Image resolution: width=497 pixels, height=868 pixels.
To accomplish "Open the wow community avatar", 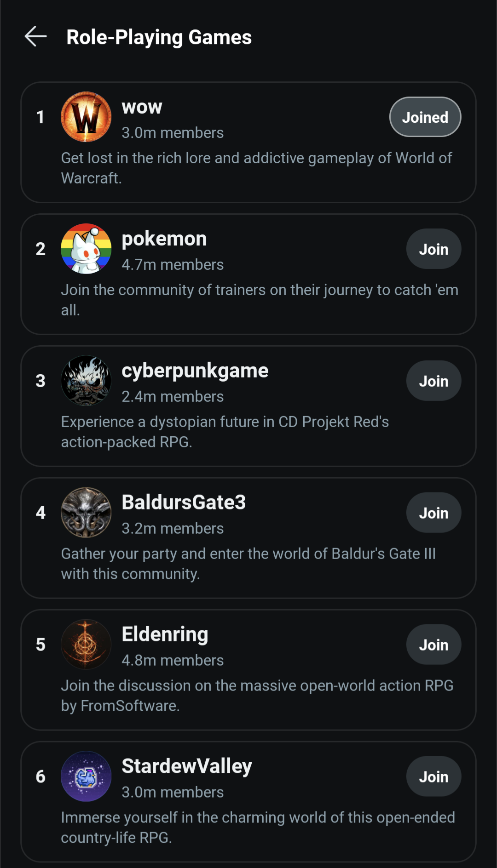I will [86, 117].
